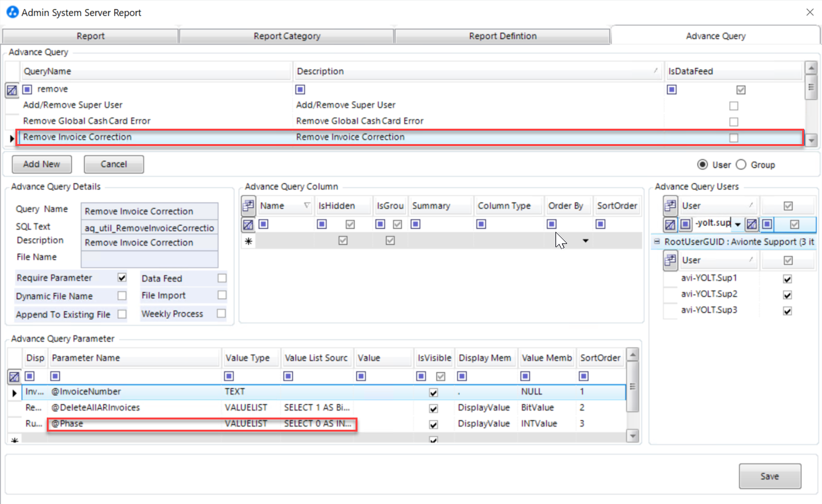Switch to the Report Category tab
The width and height of the screenshot is (822, 504).
point(287,36)
